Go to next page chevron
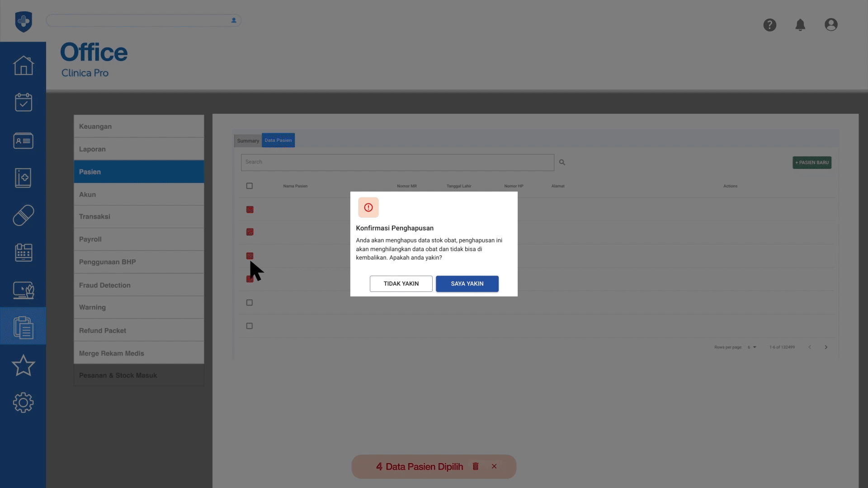The width and height of the screenshot is (868, 488). (826, 347)
